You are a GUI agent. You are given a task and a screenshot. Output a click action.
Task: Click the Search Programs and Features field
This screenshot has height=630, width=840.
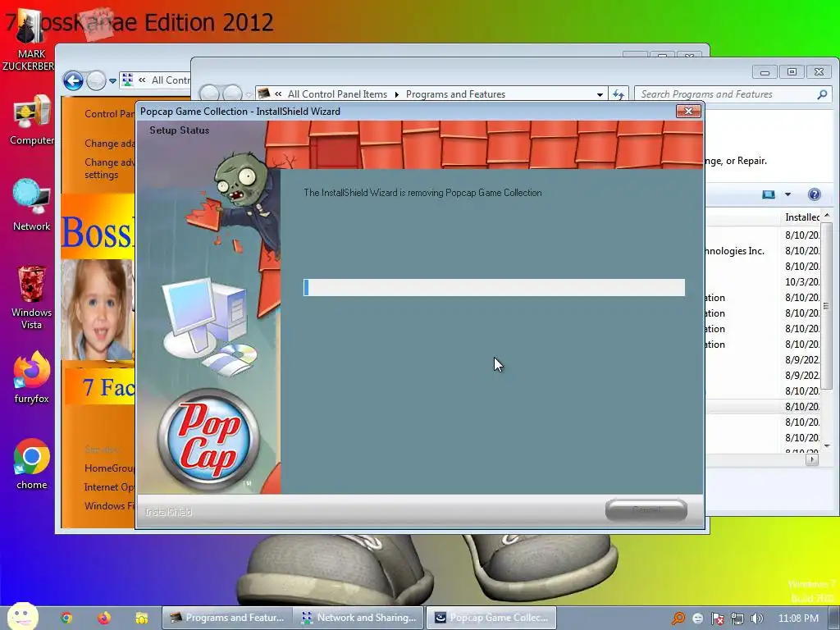point(726,94)
